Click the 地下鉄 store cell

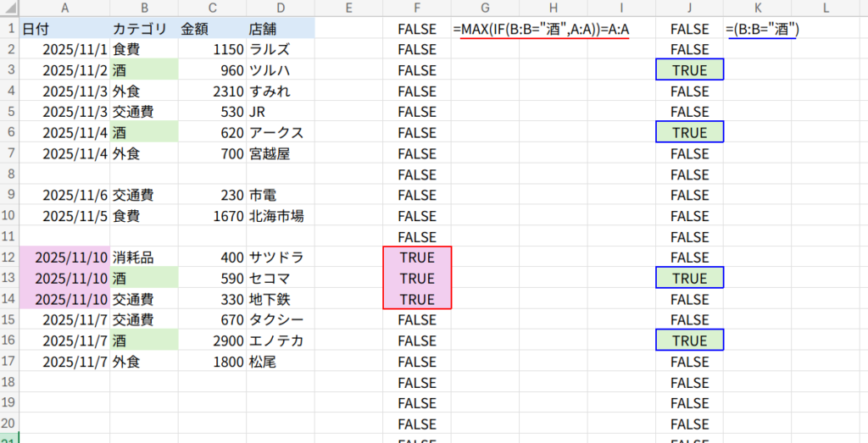[280, 299]
